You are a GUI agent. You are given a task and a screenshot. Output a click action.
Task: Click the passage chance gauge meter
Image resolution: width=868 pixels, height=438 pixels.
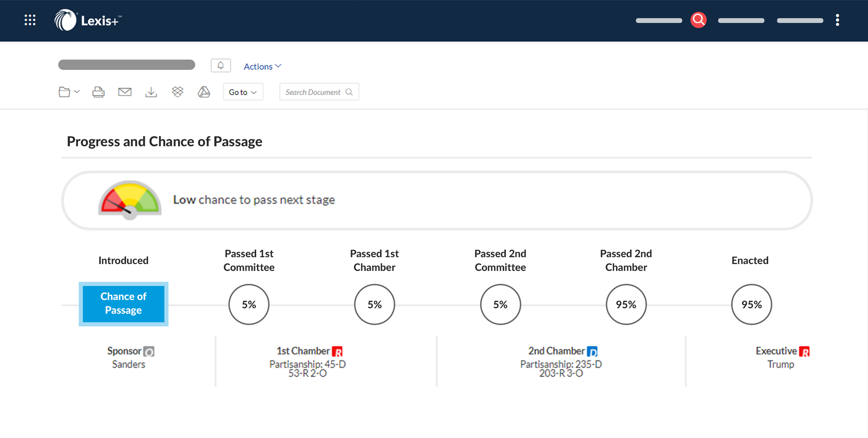130,200
